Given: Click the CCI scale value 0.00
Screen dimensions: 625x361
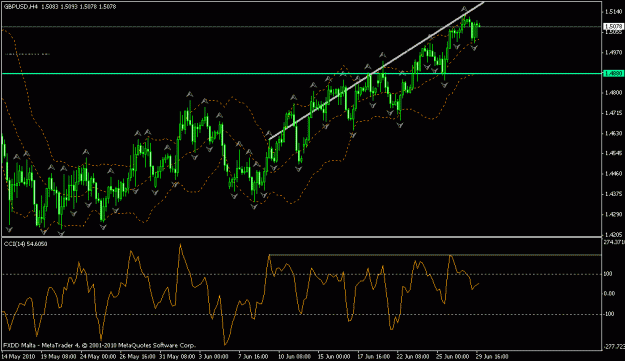Looking at the screenshot, I should tap(610, 294).
